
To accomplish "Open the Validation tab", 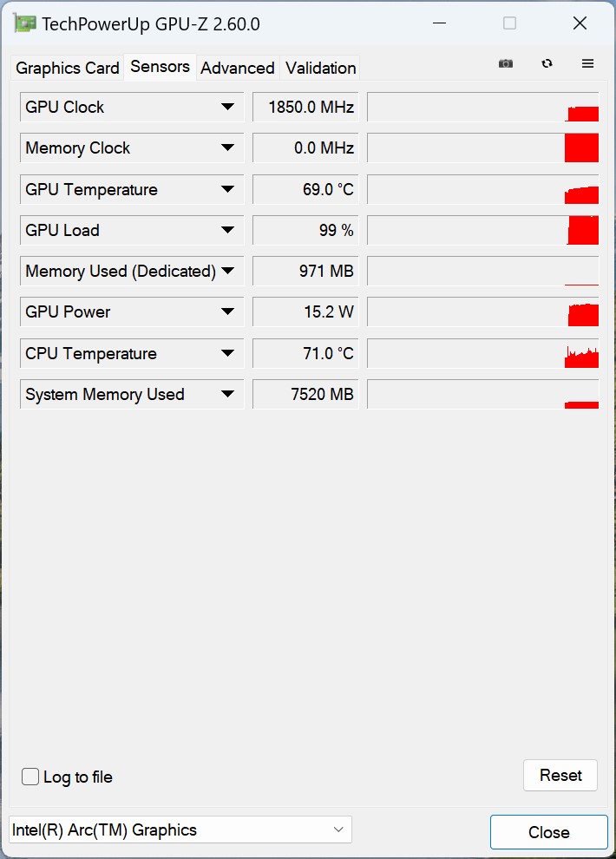I will 320,68.
